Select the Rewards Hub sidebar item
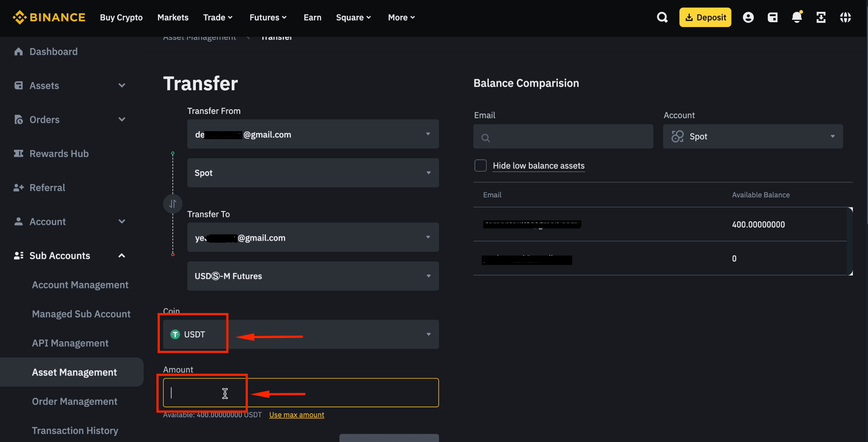The image size is (868, 442). (x=59, y=154)
